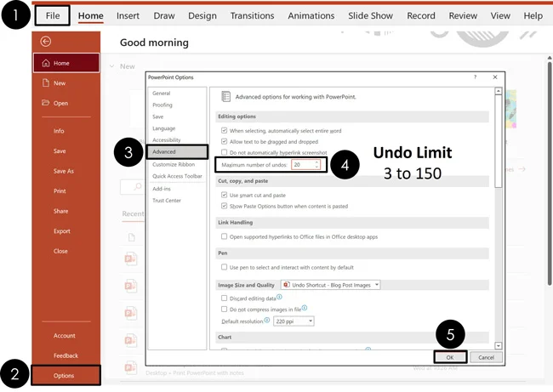
Task: Click Feedback in backstage sidebar
Action: (x=66, y=355)
